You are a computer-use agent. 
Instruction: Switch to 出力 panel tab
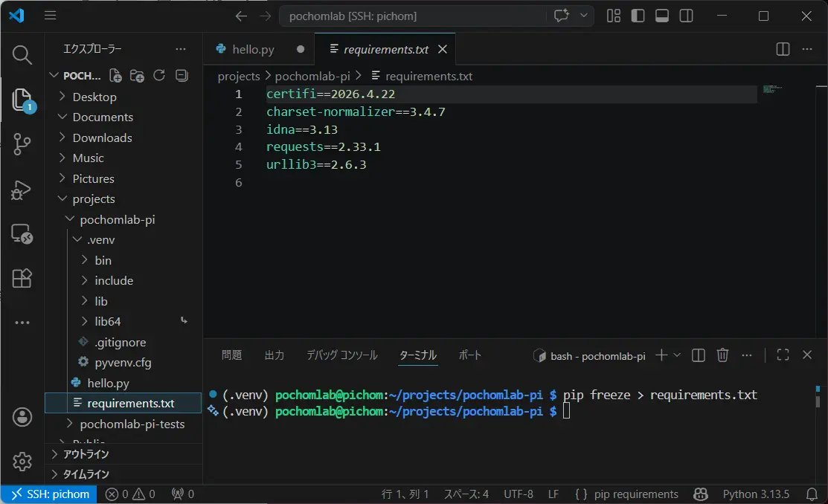[274, 355]
